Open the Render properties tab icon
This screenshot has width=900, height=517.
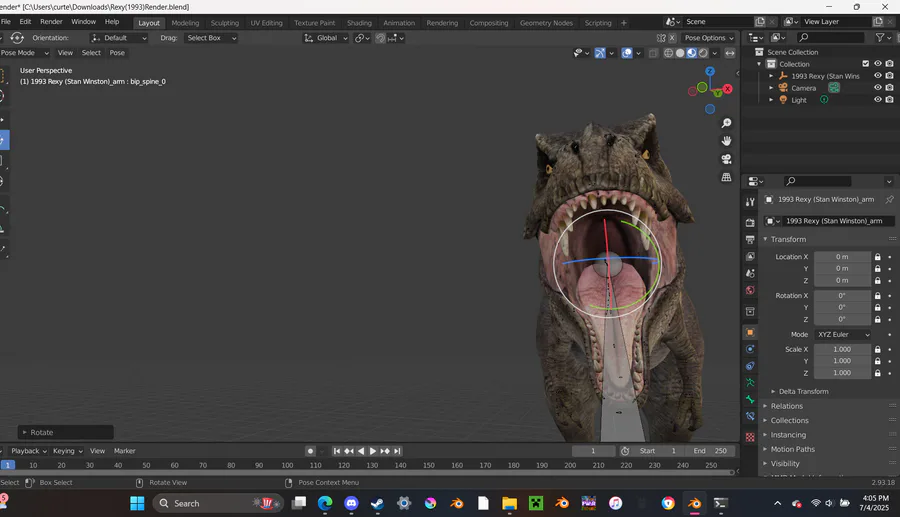(x=750, y=223)
